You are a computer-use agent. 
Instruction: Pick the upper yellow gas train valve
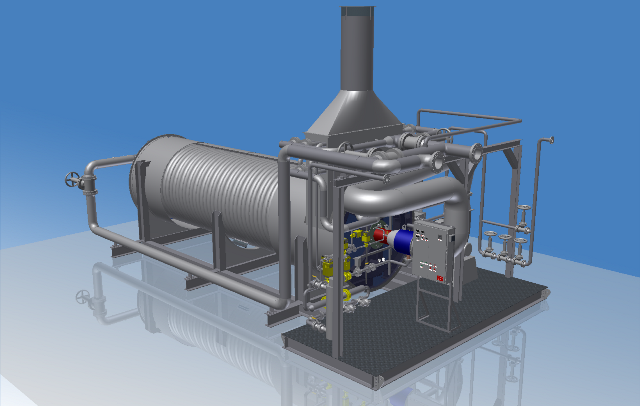356,235
